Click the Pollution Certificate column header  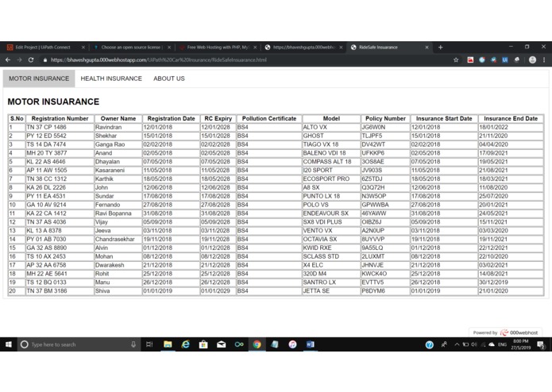(269, 118)
